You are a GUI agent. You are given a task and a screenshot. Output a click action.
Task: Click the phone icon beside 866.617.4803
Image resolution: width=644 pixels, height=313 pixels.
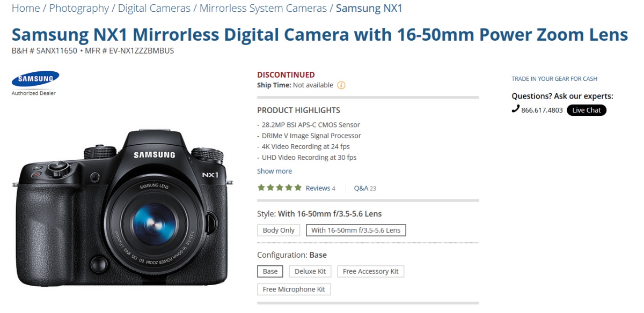(516, 109)
